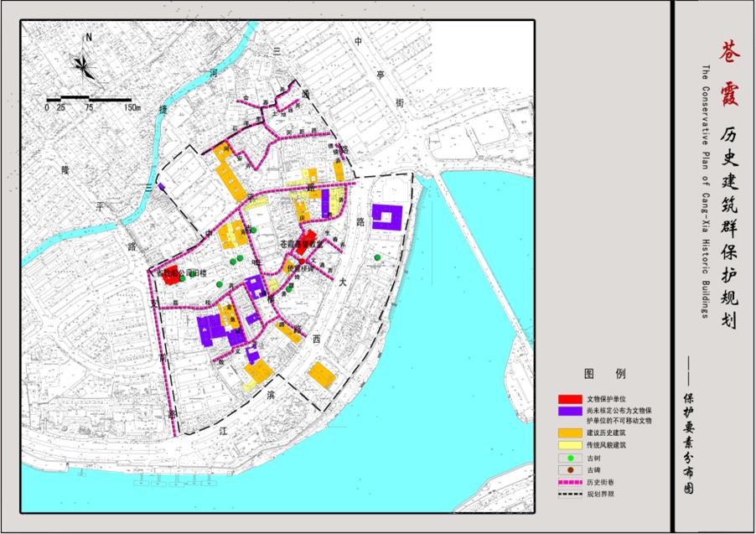Viewport: 756px width, 534px height.
Task: Click the red legend swatch for 文物保护单位
Action: click(x=572, y=399)
